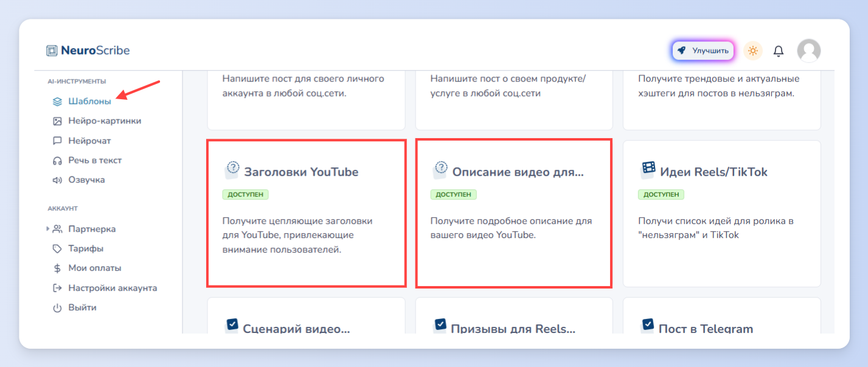Image resolution: width=868 pixels, height=367 pixels.
Task: Open Речь в текст tool
Action: 95,160
